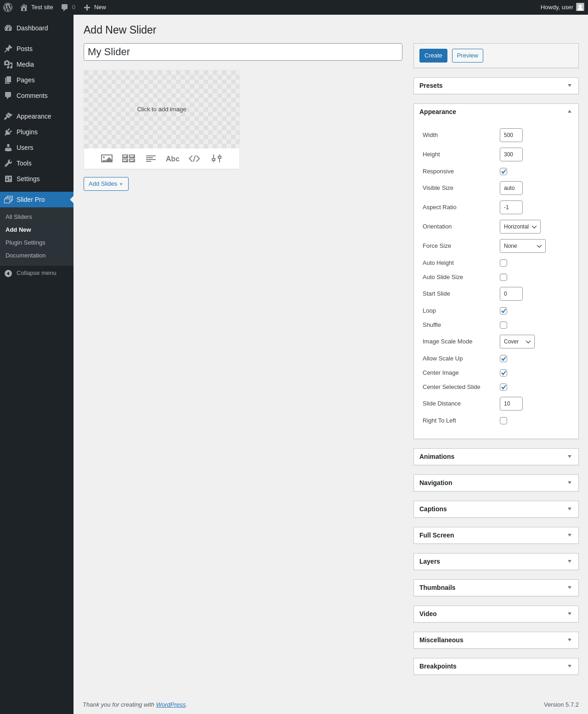The image size is (588, 714).
Task: Open the comments bubble in admin bar
Action: click(68, 7)
